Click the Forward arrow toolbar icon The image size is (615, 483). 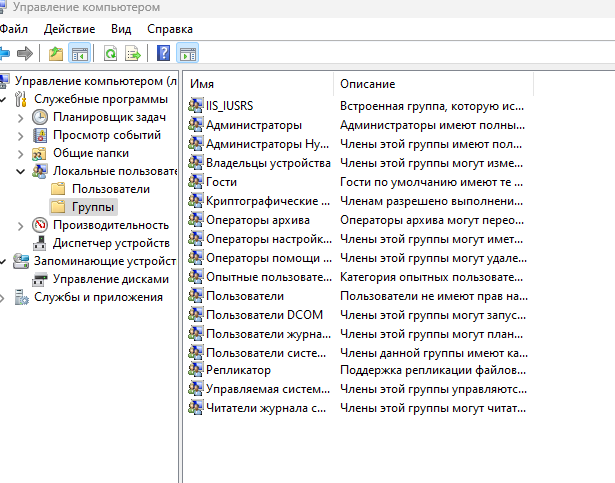click(x=25, y=53)
